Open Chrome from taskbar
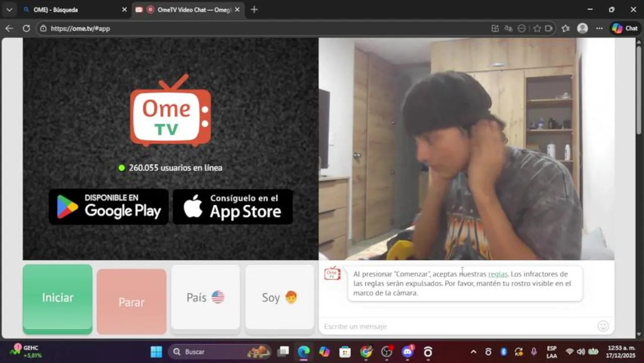This screenshot has height=363, width=644. [366, 351]
